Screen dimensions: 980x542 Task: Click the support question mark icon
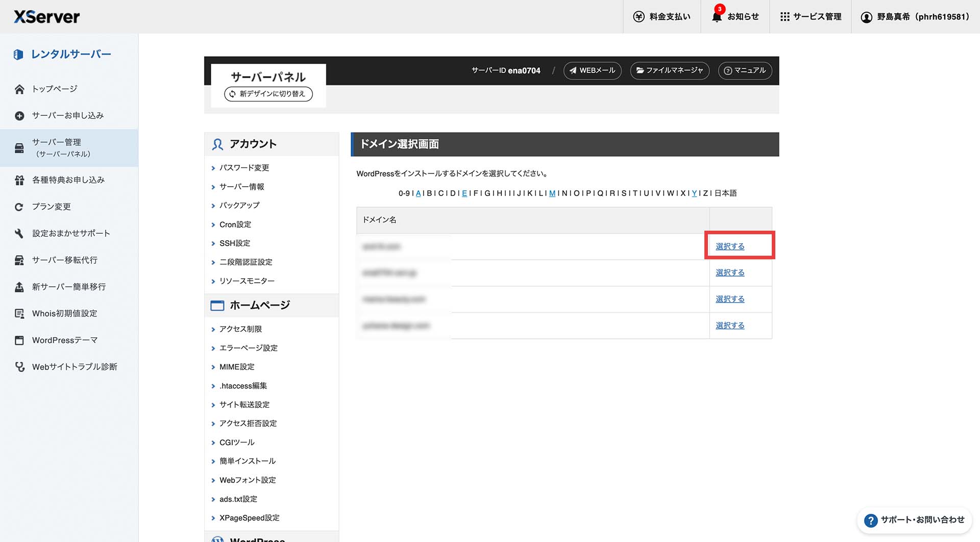(x=870, y=521)
